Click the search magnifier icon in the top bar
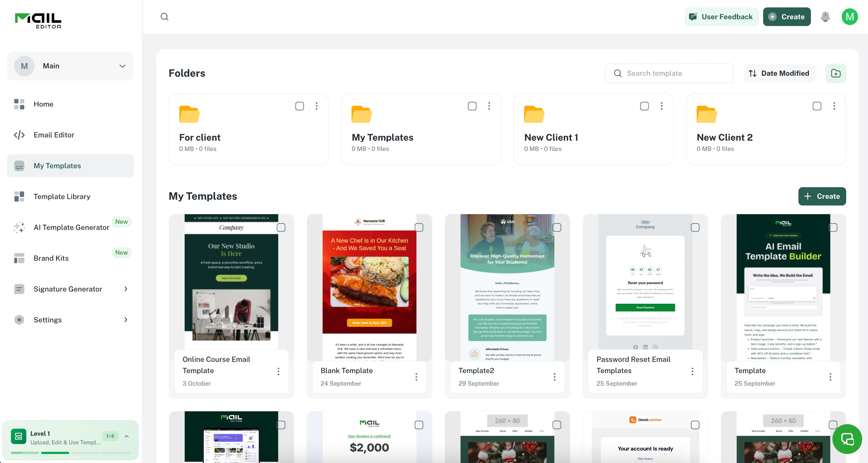Image resolution: width=868 pixels, height=463 pixels. tap(165, 16)
